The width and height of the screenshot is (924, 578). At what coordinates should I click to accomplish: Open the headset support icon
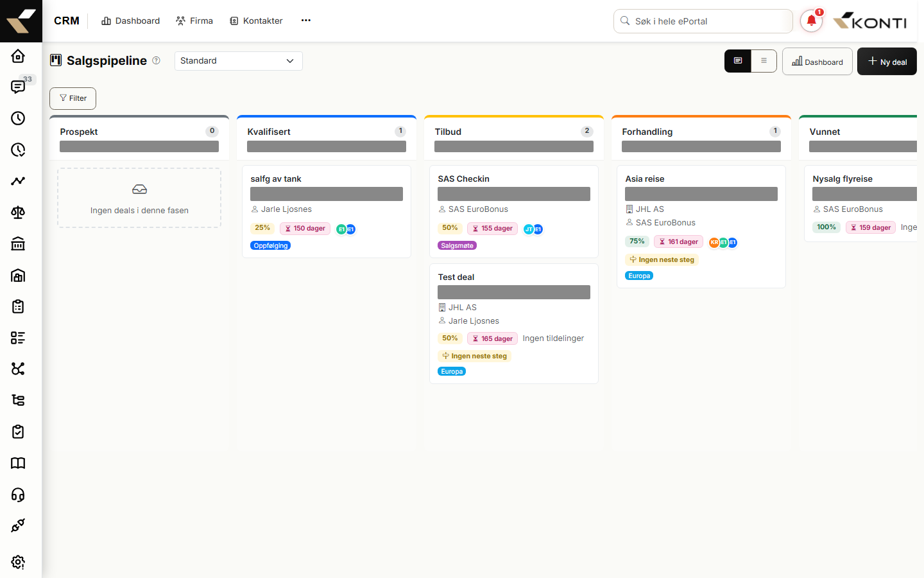click(18, 495)
